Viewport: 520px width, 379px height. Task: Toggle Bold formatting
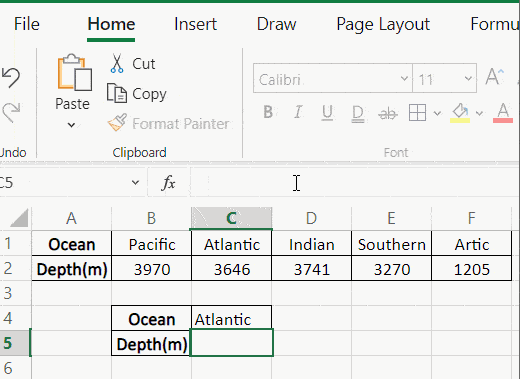[268, 112]
